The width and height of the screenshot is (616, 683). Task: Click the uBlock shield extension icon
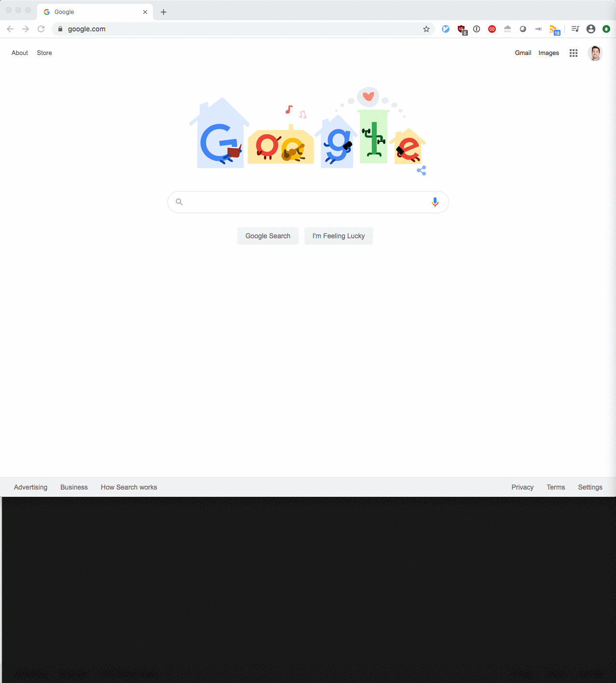pyautogui.click(x=462, y=29)
